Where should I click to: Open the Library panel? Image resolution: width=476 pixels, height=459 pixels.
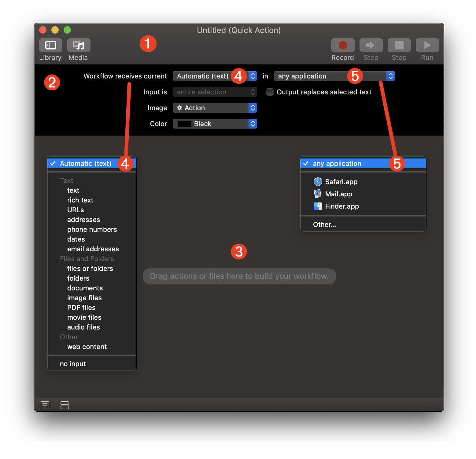click(50, 45)
